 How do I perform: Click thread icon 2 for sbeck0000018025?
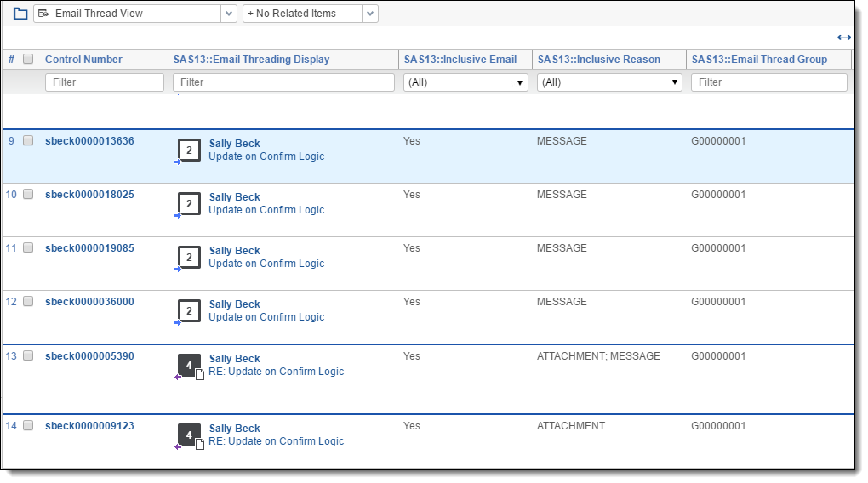189,204
